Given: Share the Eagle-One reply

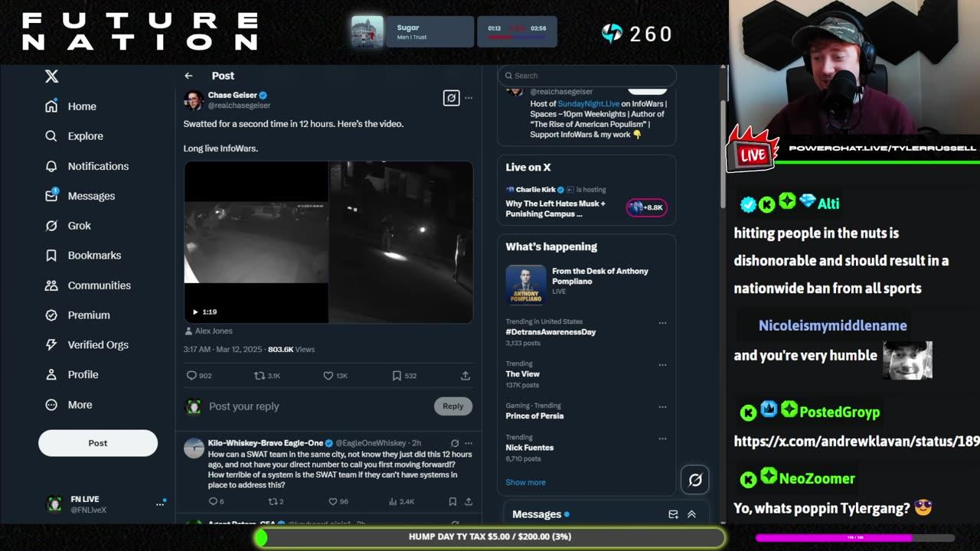Looking at the screenshot, I should 468,502.
